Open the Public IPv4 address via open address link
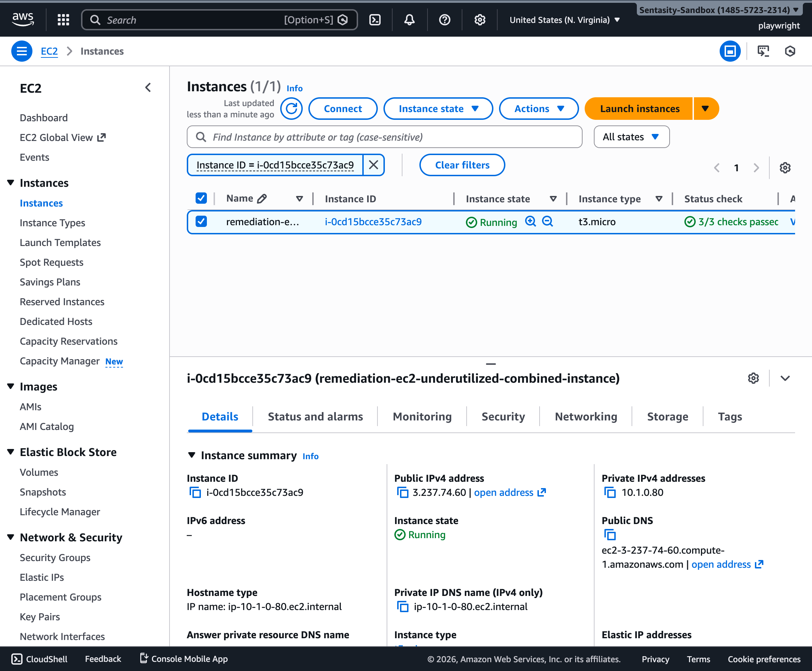The width and height of the screenshot is (812, 671). [x=504, y=492]
